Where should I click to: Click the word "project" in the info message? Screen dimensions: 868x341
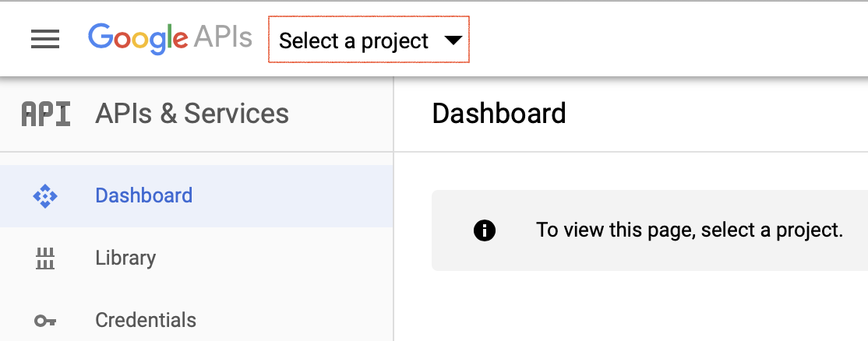810,231
